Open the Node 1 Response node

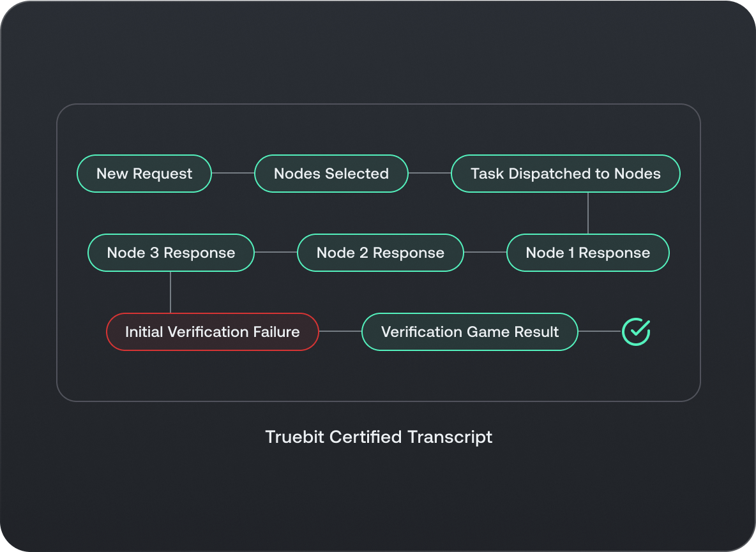click(x=587, y=253)
